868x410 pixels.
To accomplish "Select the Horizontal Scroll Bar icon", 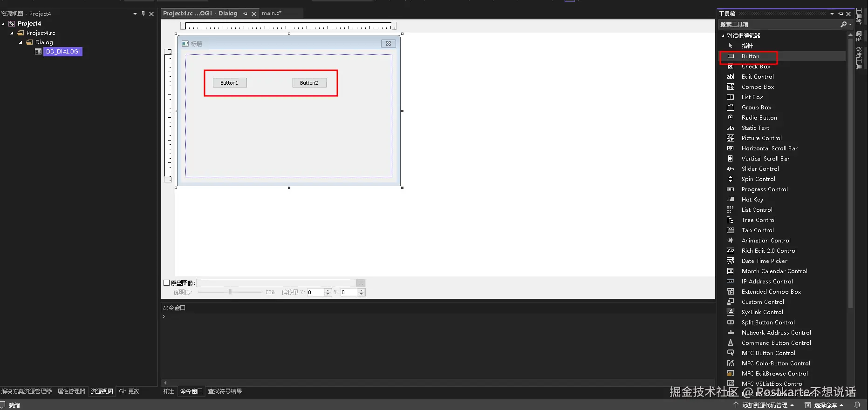I will [x=731, y=148].
